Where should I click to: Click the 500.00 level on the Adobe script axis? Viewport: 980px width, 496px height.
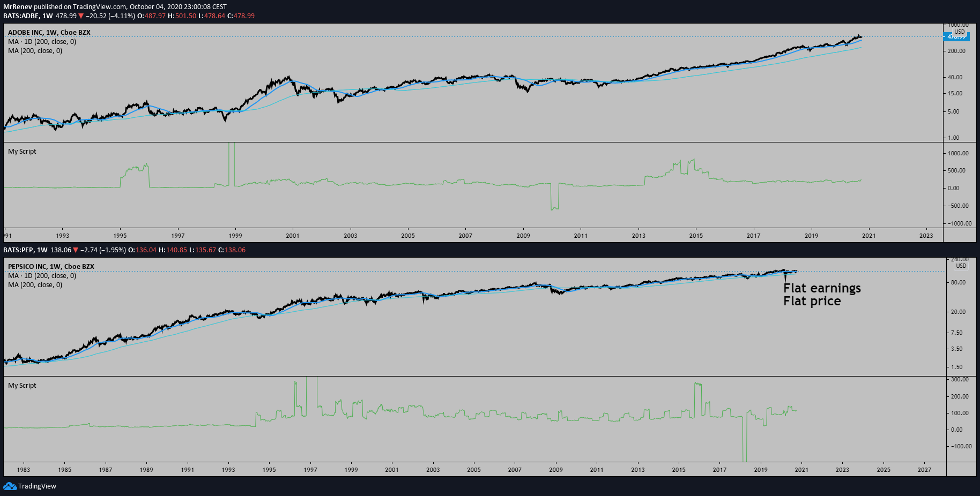(957, 170)
